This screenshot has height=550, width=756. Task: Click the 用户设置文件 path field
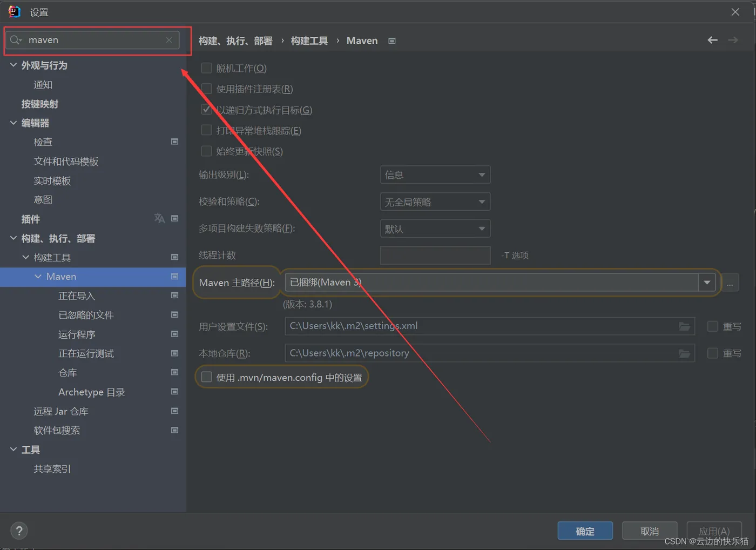click(x=490, y=326)
